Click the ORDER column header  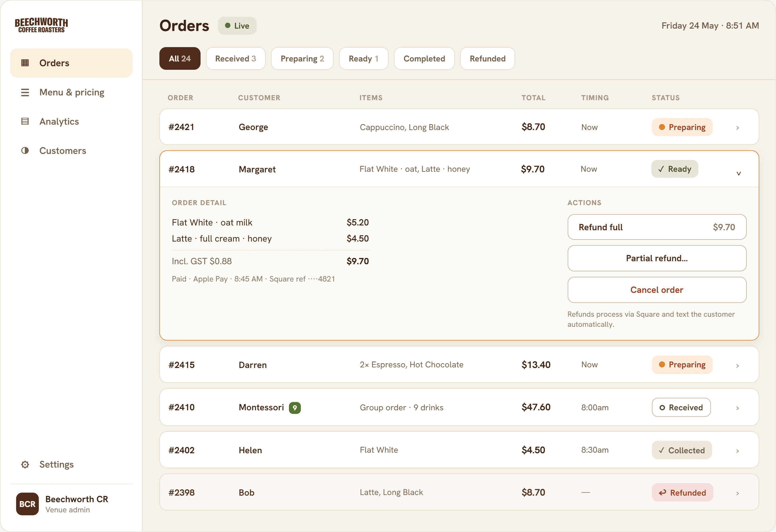[180, 98]
